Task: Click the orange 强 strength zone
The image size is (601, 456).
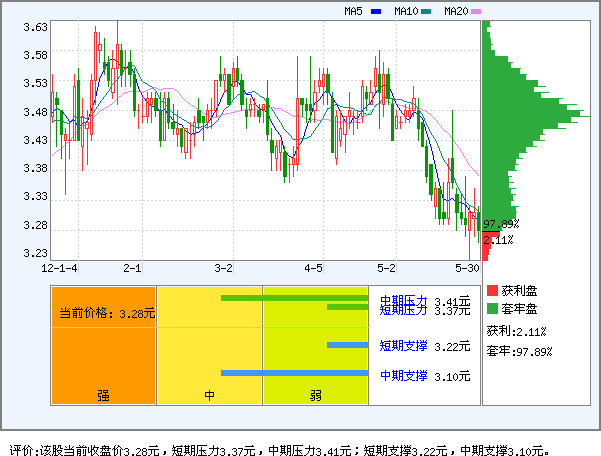Action: coord(103,345)
